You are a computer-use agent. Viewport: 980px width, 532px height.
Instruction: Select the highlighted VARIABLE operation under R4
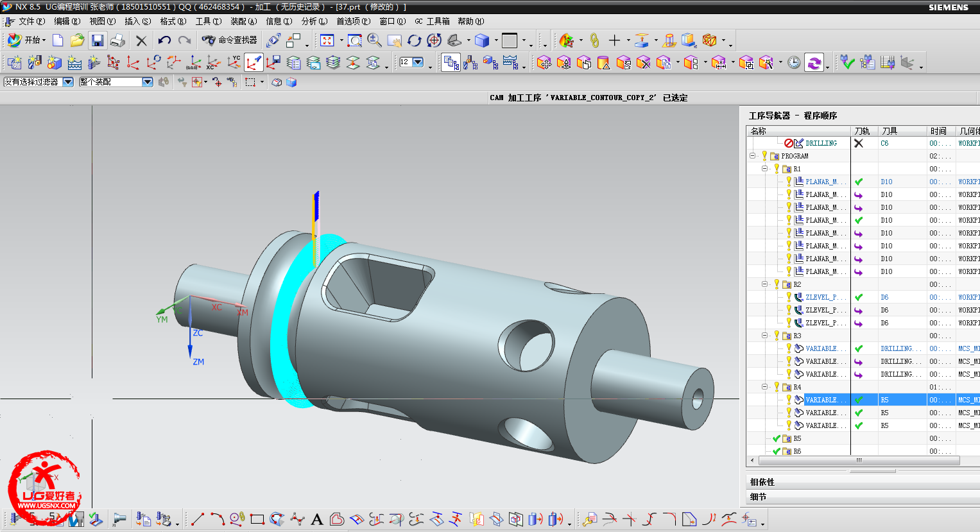click(863, 400)
